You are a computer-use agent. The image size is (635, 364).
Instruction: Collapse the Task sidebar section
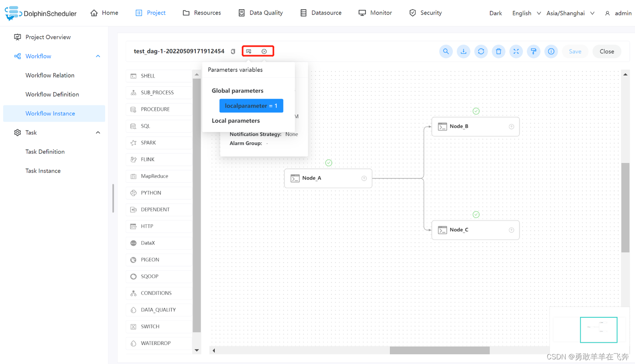tap(98, 133)
